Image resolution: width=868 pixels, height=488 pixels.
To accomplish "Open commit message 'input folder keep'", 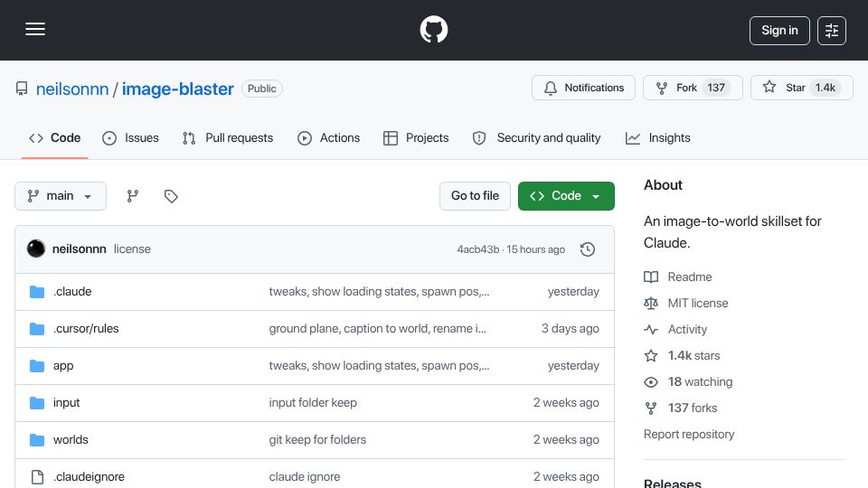I will [x=313, y=403].
